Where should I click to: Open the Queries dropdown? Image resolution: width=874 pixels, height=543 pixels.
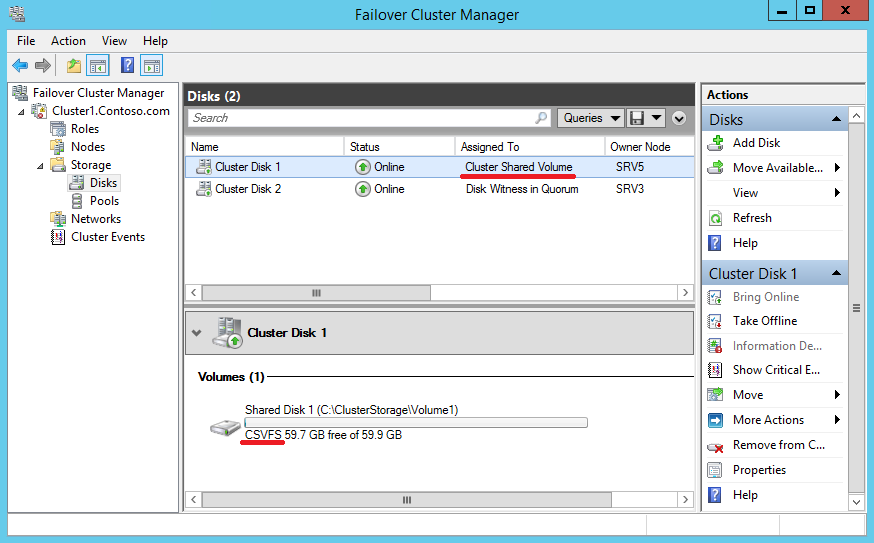(590, 118)
